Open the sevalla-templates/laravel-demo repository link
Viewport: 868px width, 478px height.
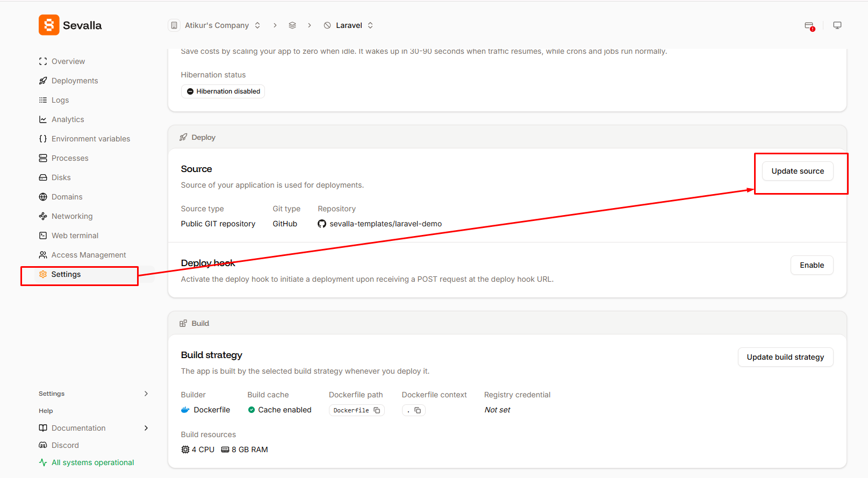coord(385,224)
